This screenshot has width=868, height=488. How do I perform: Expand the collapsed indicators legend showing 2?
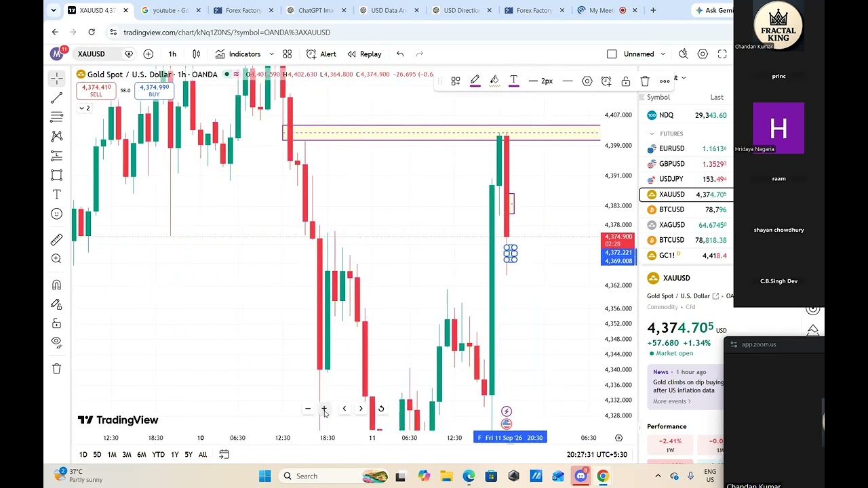(x=84, y=108)
